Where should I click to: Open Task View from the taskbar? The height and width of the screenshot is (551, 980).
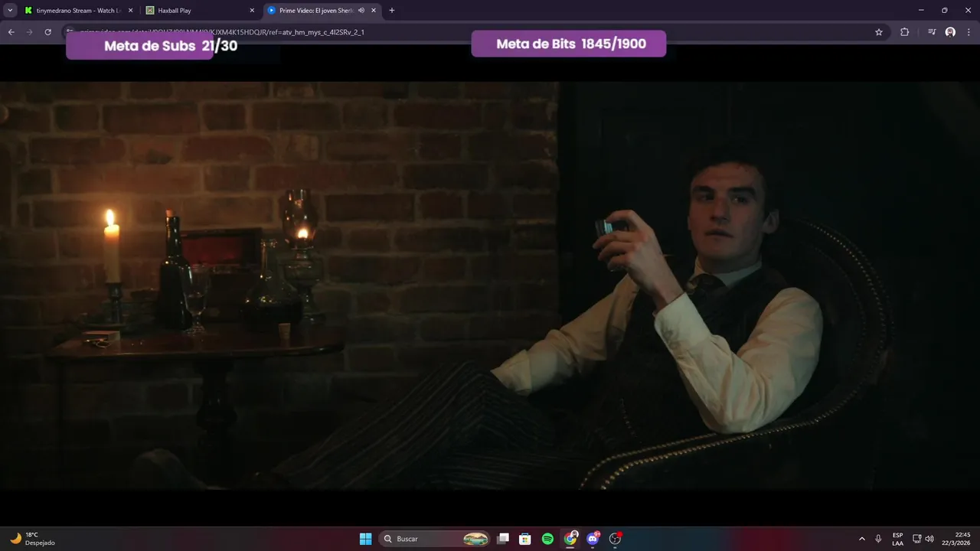(x=503, y=539)
